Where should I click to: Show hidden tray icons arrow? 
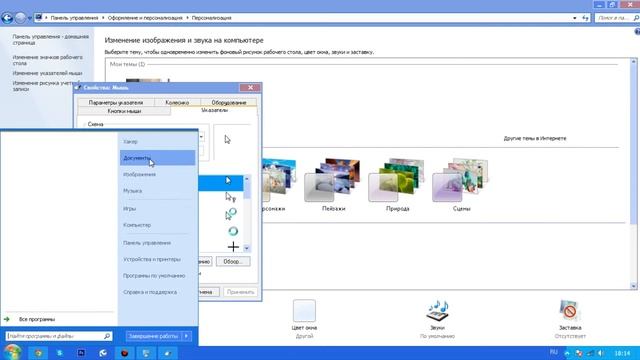click(567, 353)
